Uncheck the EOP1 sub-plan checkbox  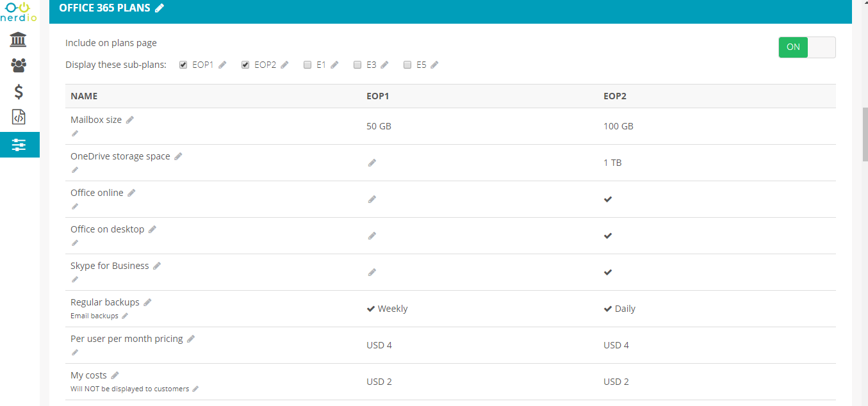[x=183, y=65]
